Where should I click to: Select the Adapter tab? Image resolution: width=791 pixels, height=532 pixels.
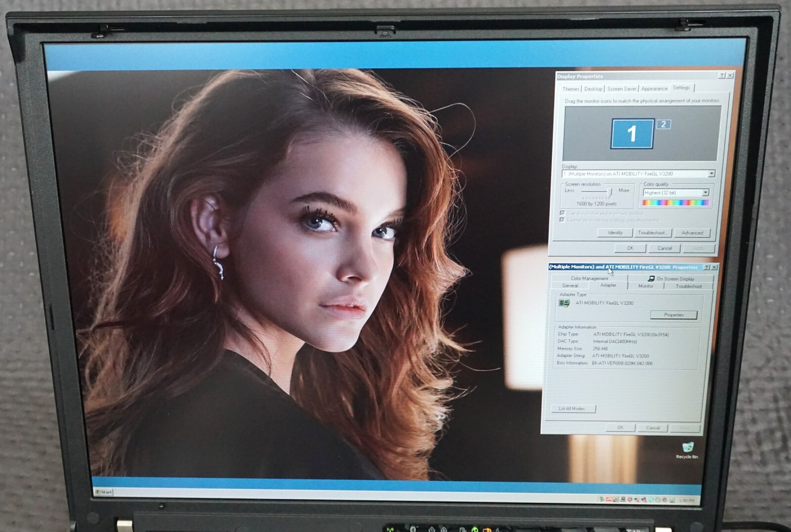tap(608, 285)
